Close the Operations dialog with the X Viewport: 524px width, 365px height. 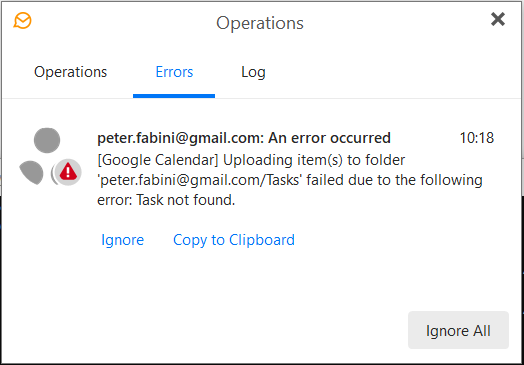click(498, 19)
